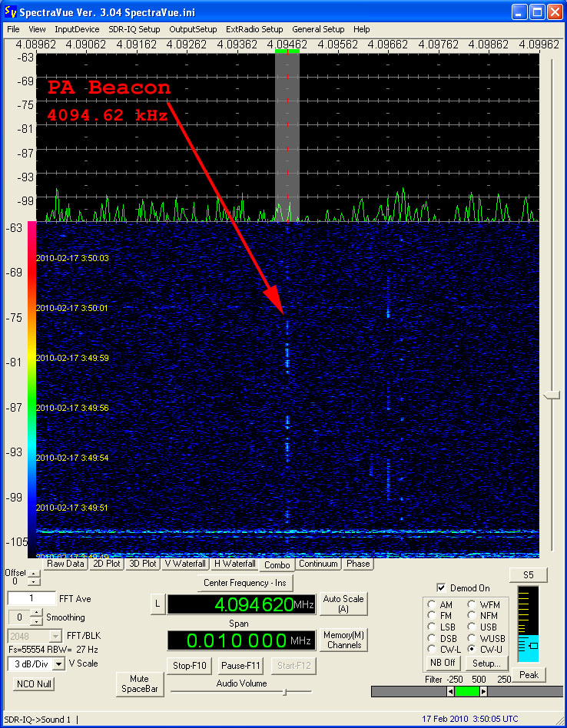Toggle the NB Off button

tap(442, 663)
